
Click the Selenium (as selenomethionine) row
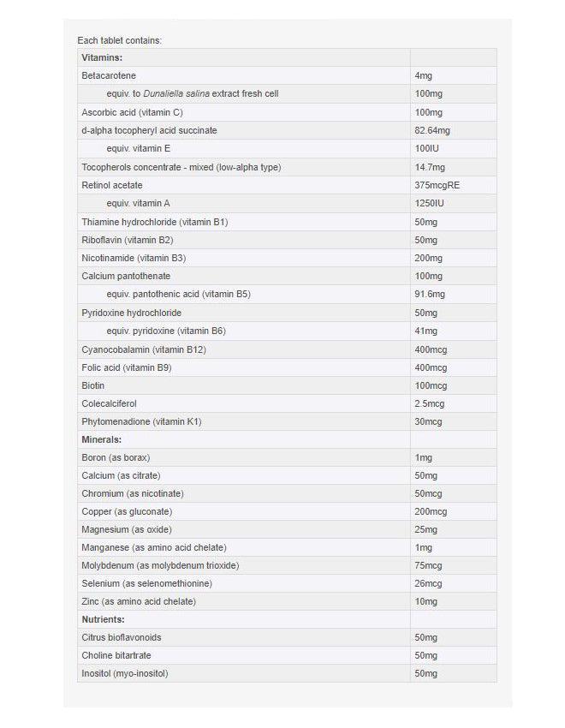pyautogui.click(x=146, y=583)
